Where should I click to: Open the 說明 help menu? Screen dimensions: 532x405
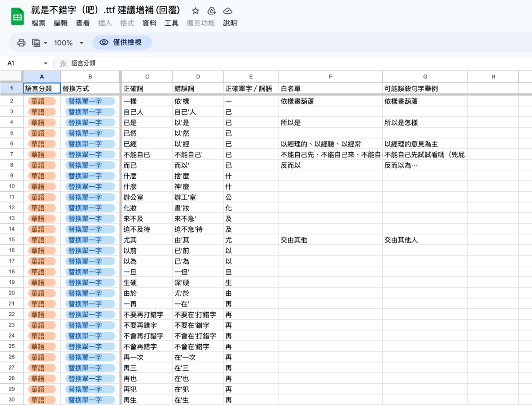pos(230,23)
